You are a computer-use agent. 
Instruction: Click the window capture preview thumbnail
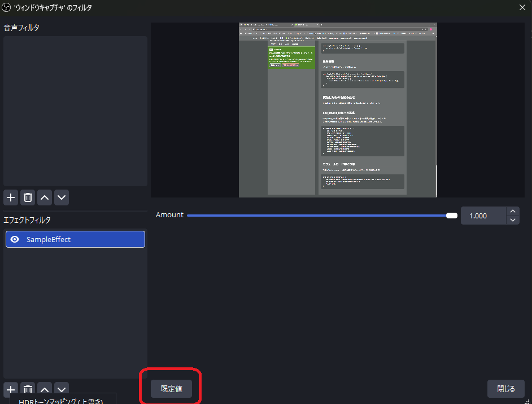coord(338,110)
